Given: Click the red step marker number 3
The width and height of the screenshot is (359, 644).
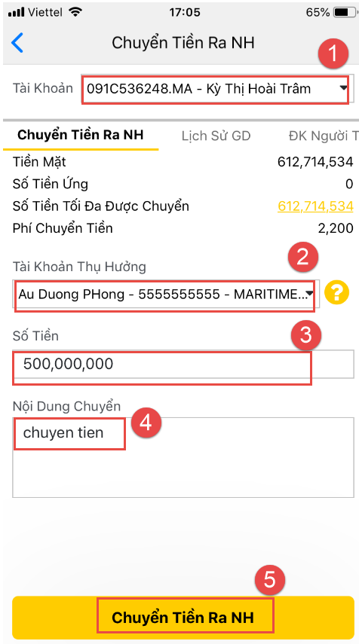Looking at the screenshot, I should click(306, 335).
